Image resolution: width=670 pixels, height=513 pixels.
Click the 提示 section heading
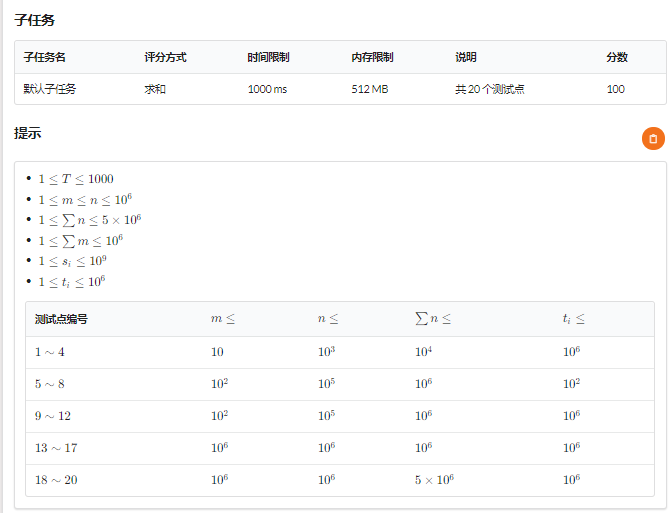[x=28, y=133]
